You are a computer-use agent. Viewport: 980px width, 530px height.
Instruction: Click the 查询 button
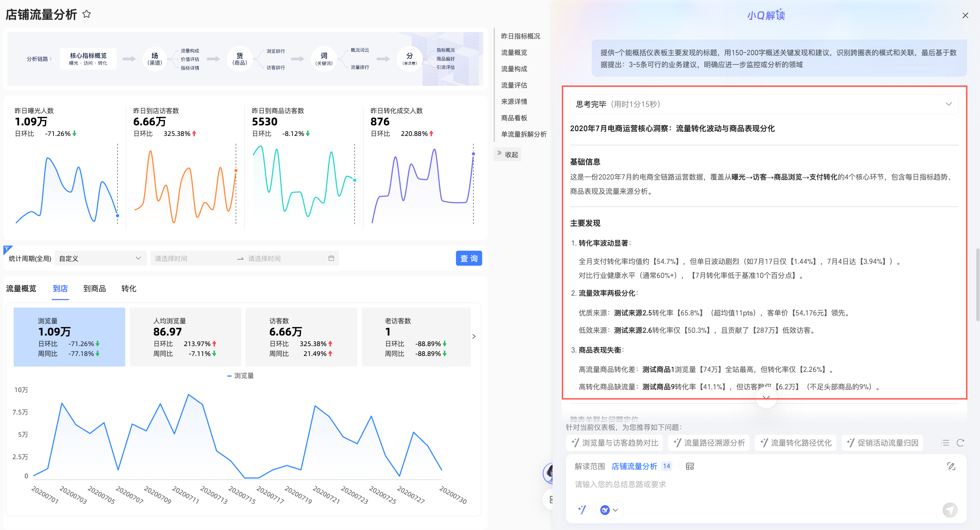coord(469,258)
